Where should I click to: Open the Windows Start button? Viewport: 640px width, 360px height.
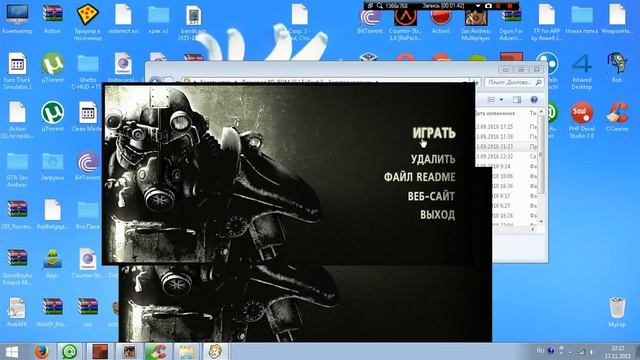12,351
